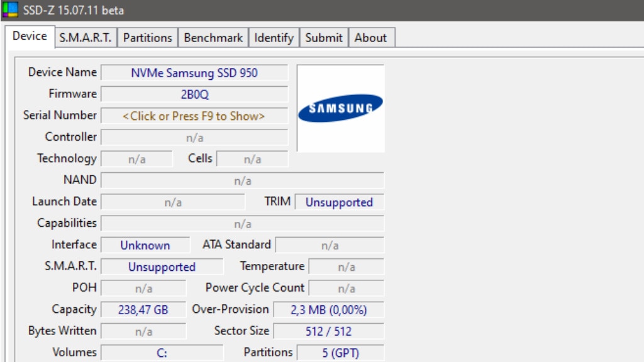
Task: Click the Bytes Written n/a field
Action: [143, 332]
